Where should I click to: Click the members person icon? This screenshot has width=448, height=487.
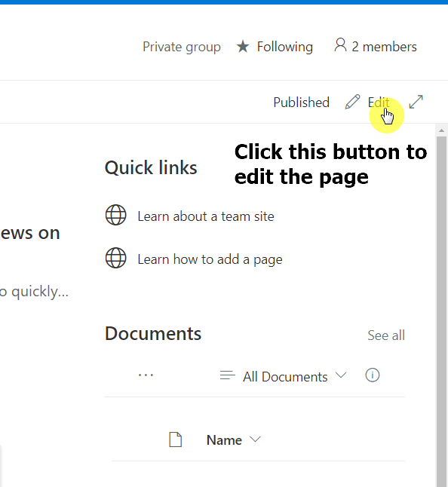[x=340, y=45]
